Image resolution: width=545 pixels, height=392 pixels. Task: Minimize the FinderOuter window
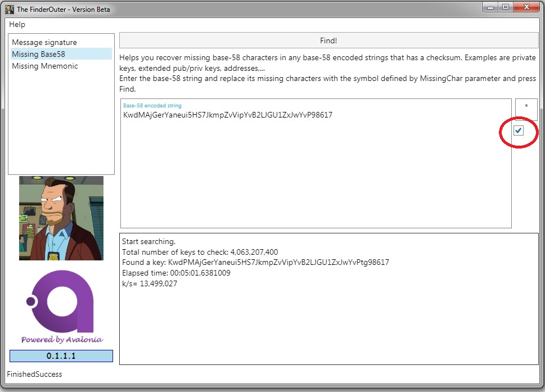coord(490,7)
